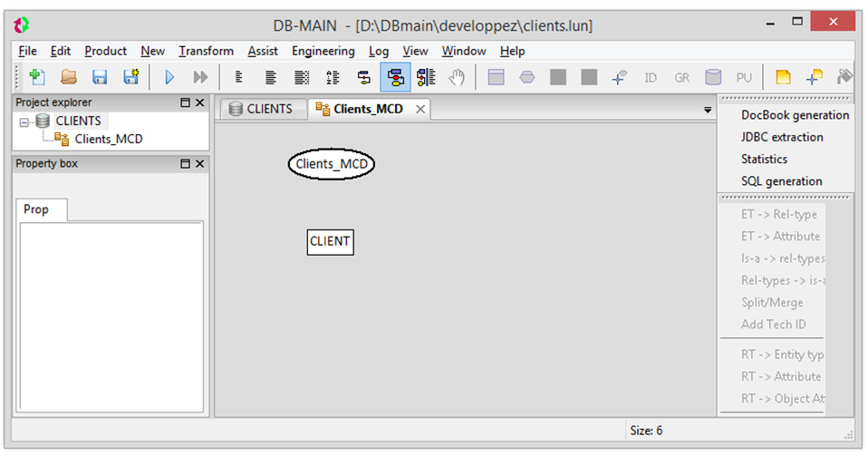Select the CLIENT entity box
868x457 pixels.
coord(330,242)
